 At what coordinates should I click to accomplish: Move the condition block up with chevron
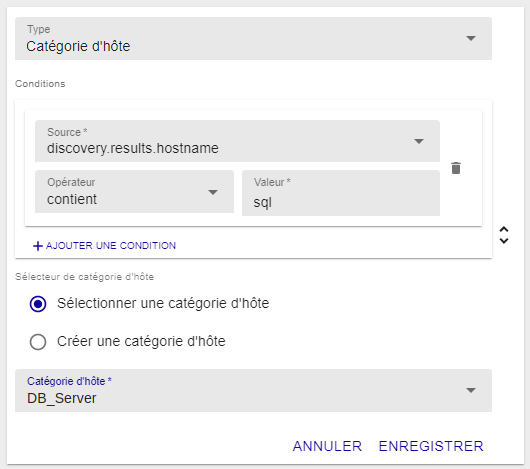coord(504,229)
